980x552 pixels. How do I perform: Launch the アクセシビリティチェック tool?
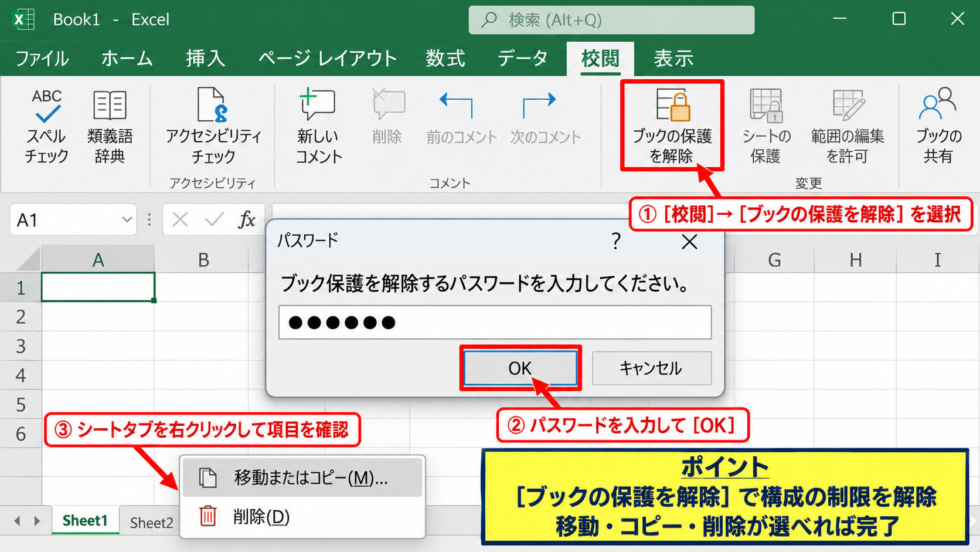click(x=213, y=126)
